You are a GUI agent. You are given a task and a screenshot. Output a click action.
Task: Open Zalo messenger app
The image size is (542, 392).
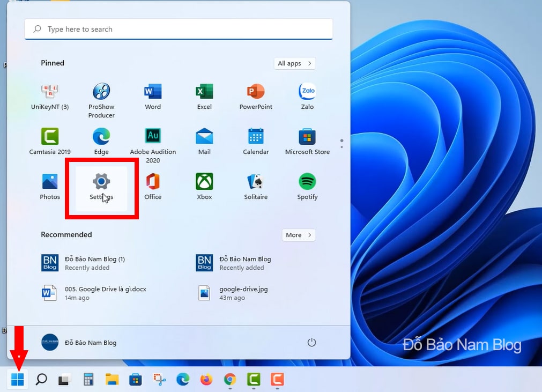307,97
